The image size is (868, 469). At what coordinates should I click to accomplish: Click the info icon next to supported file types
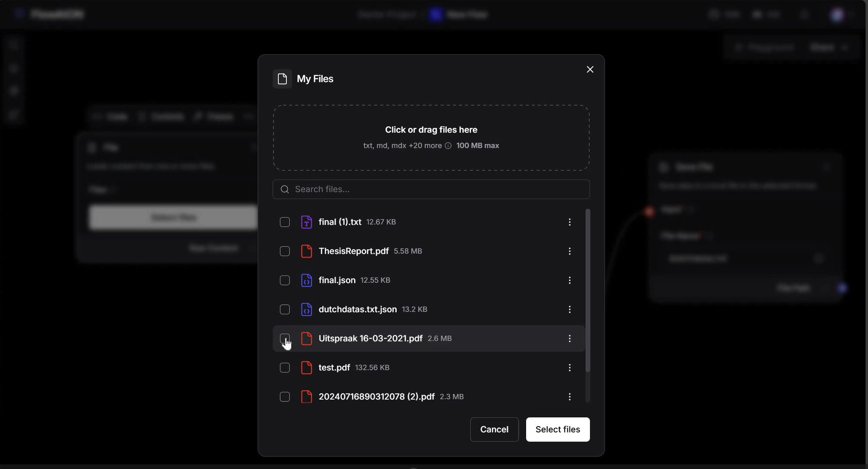pyautogui.click(x=448, y=146)
